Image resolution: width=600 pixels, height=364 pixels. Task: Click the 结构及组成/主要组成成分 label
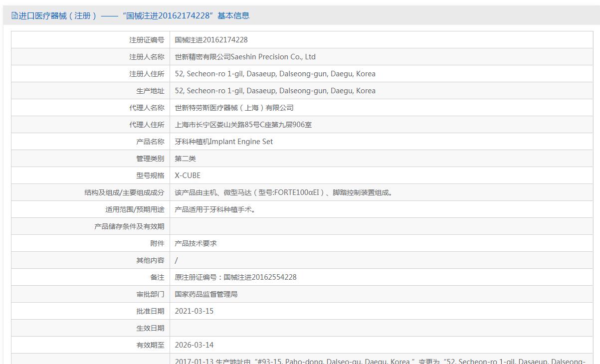(x=124, y=192)
